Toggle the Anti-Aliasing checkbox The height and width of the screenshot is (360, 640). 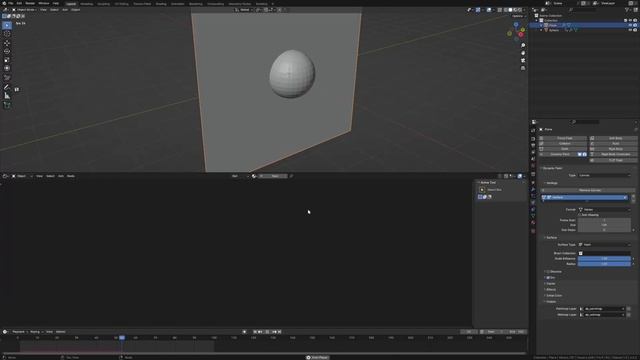580,215
